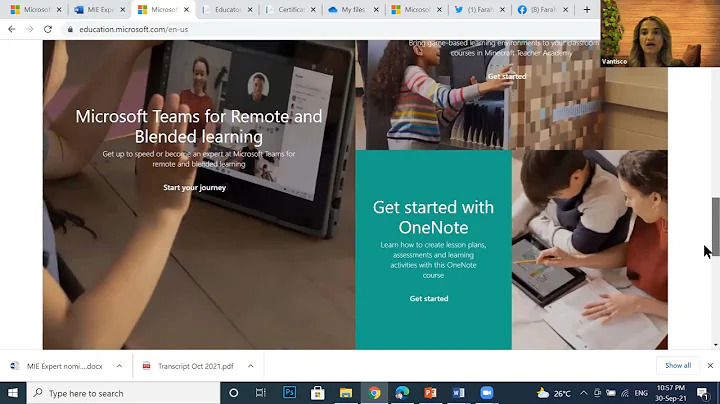Click the browser forward arrow
720x404 pixels.
pos(30,29)
